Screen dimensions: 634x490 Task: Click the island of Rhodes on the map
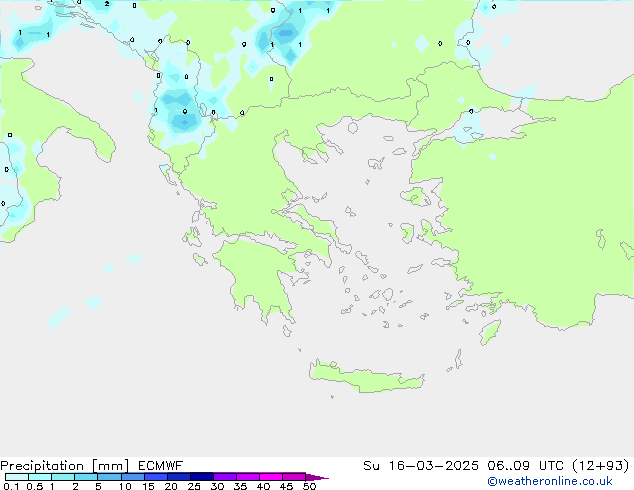click(x=490, y=332)
